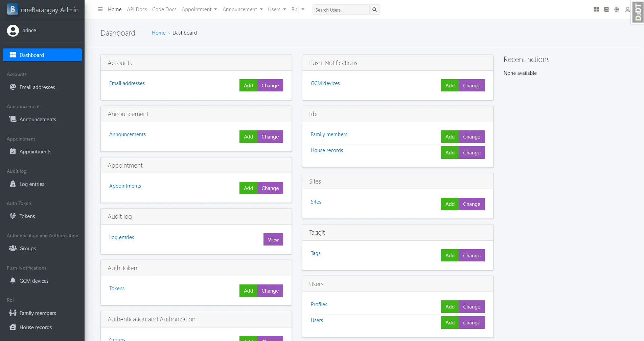Open the House records link in Rbi panel
Screen dimensions: 644x341
tap(327, 150)
